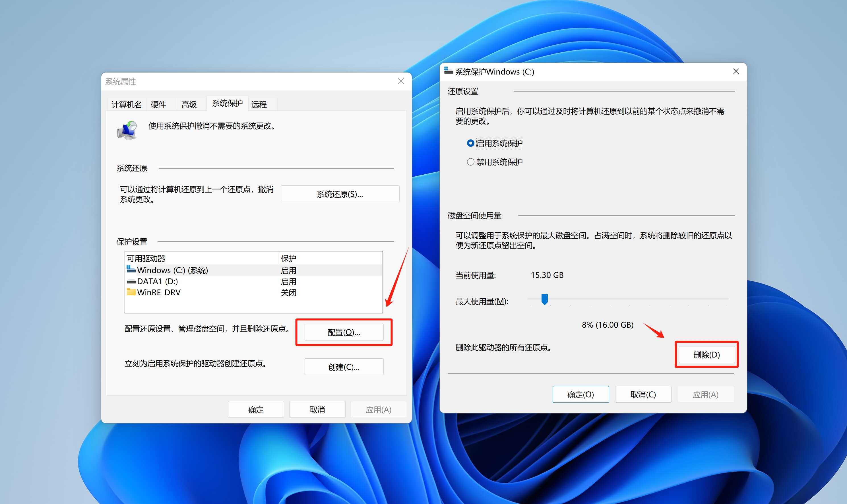Click the WinRE_DRV folder icon

tap(131, 292)
